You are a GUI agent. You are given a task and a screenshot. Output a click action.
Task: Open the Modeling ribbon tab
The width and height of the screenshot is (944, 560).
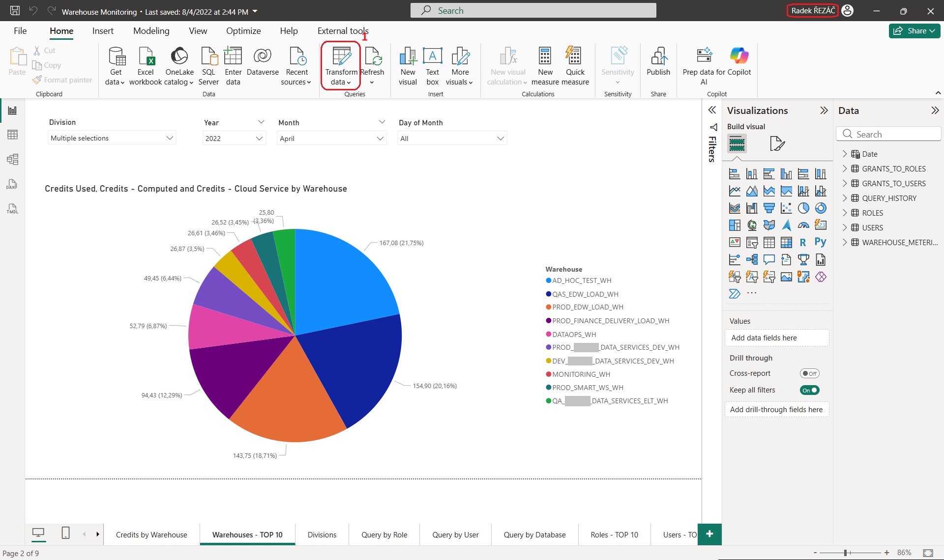151,31
